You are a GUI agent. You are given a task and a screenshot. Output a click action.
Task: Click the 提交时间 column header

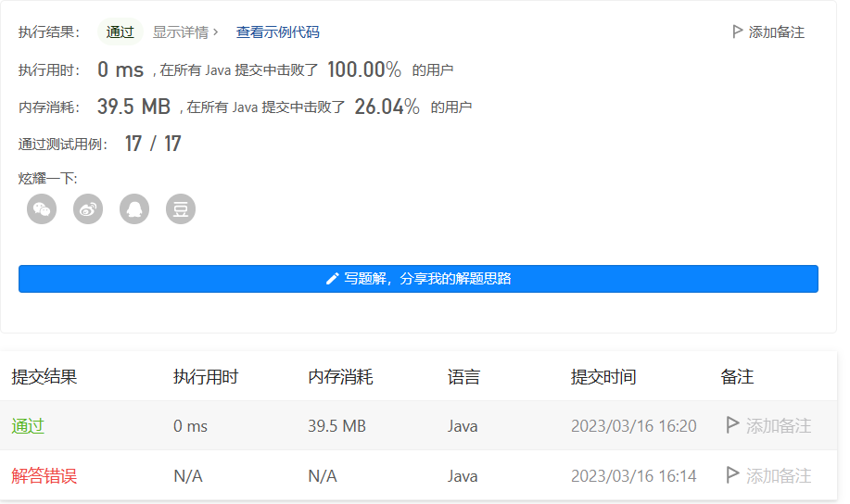603,377
